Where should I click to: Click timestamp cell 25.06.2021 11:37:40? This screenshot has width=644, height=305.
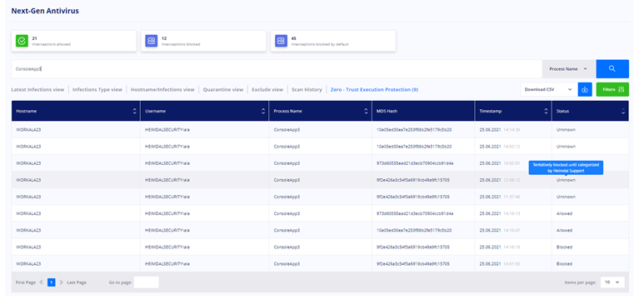pos(500,197)
